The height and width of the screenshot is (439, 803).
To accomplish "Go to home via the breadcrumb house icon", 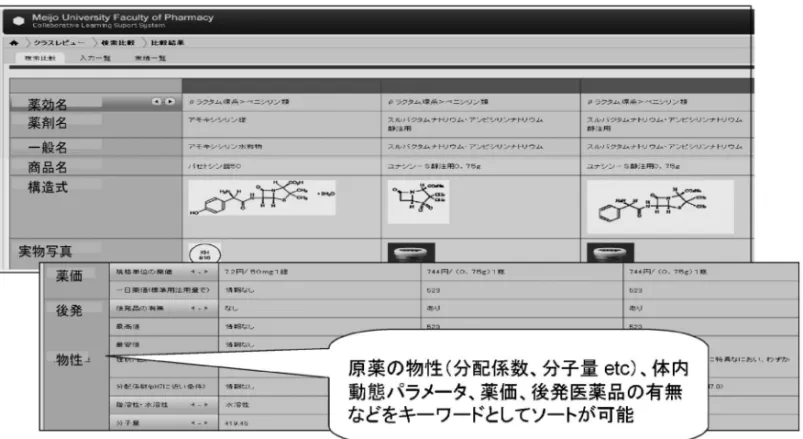I will pyautogui.click(x=14, y=43).
